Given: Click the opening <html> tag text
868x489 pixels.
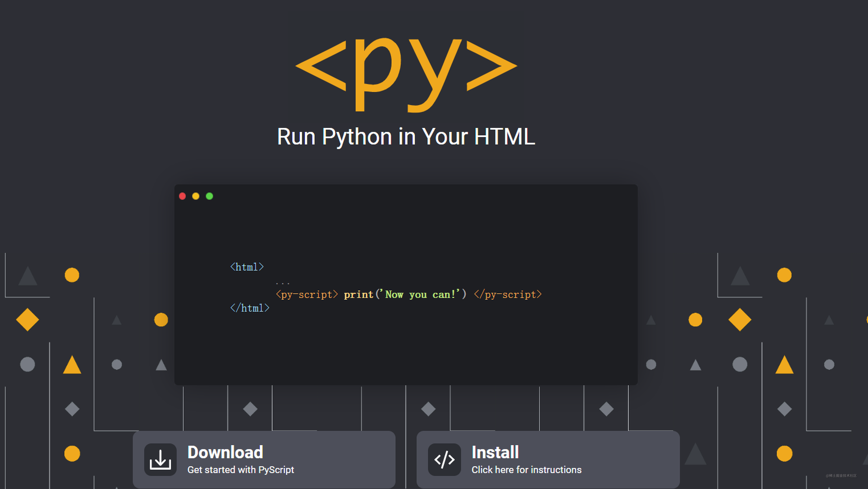Looking at the screenshot, I should [x=247, y=267].
